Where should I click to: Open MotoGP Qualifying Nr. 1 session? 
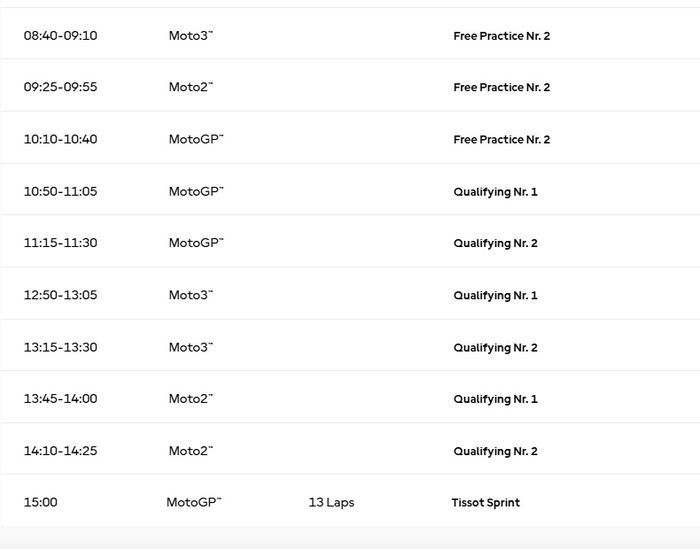tap(495, 191)
